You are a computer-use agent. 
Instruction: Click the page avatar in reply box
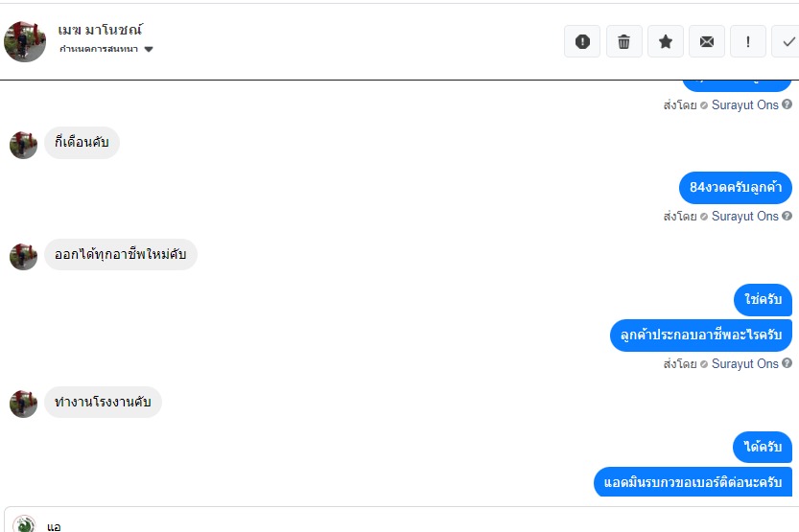[25, 524]
